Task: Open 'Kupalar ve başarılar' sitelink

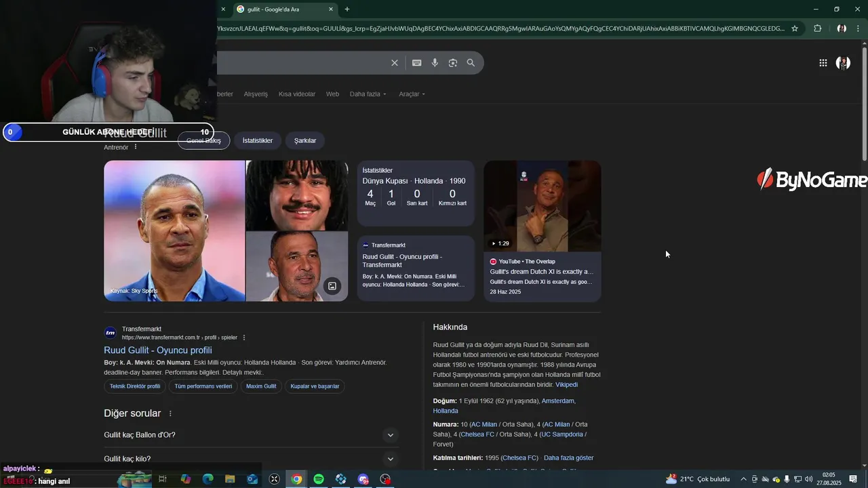Action: (x=315, y=386)
